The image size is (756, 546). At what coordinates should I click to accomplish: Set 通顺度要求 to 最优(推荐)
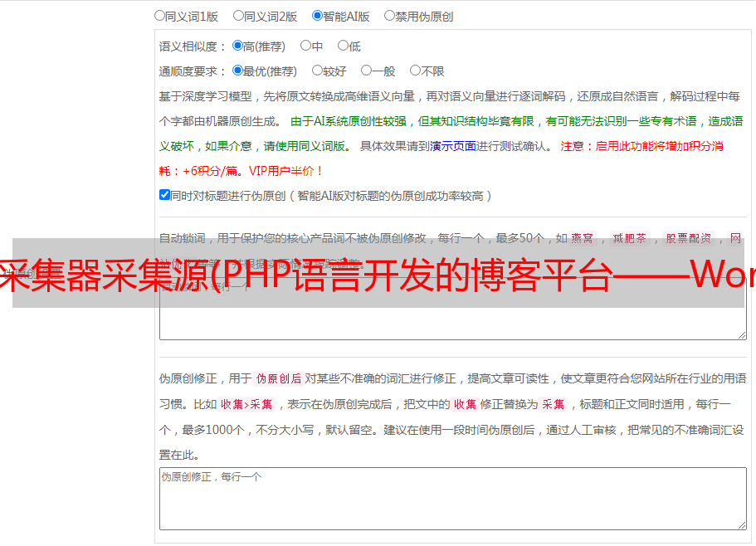[x=237, y=71]
